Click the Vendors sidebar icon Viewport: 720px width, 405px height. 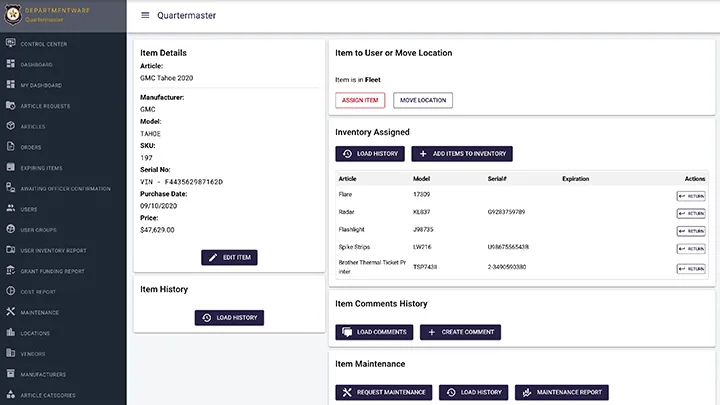tap(11, 353)
